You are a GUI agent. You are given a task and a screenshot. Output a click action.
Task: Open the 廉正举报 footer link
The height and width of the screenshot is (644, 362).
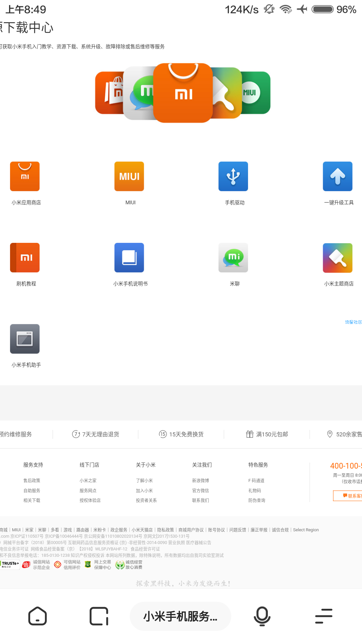pos(259,530)
